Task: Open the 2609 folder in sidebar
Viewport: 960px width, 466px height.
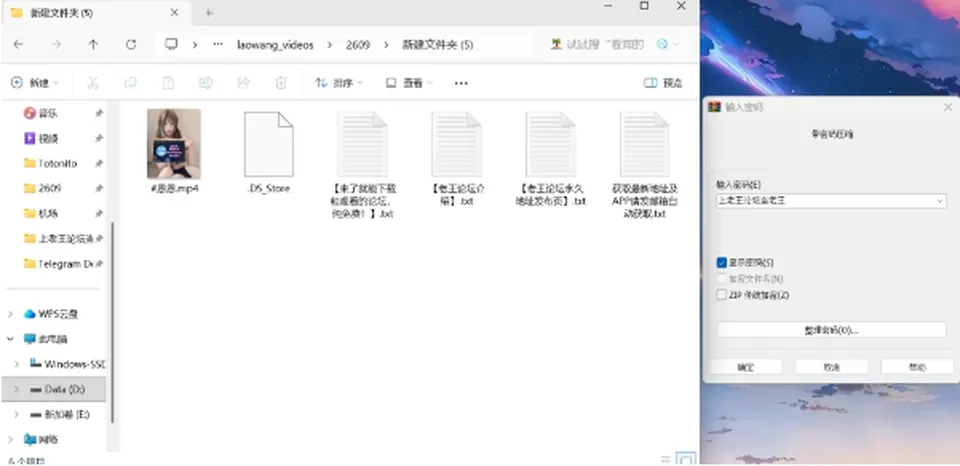Action: coord(50,188)
